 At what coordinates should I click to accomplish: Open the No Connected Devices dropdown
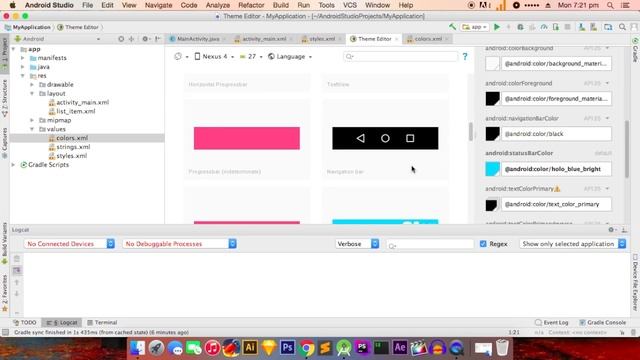click(69, 244)
